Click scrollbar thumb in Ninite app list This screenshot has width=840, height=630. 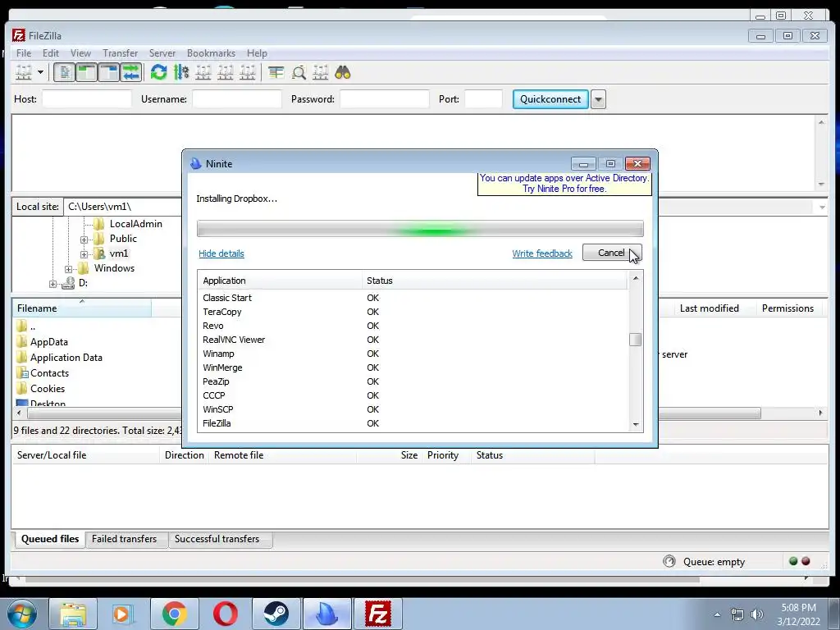pos(636,340)
